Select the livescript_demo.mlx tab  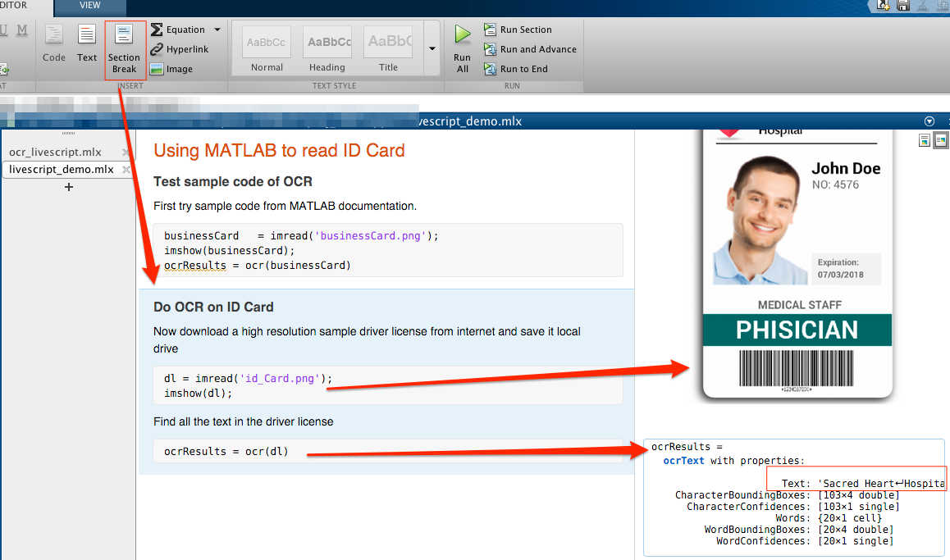coord(62,169)
